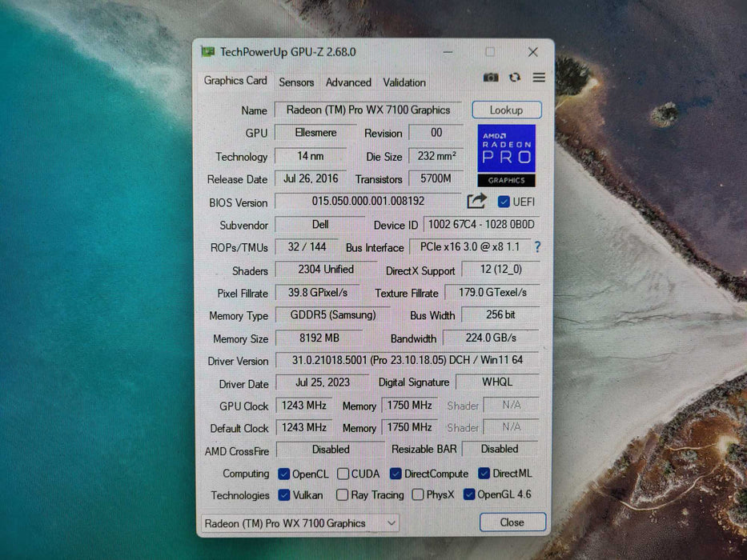
Task: Click the Bus Width value "256 bit"
Action: (x=500, y=314)
